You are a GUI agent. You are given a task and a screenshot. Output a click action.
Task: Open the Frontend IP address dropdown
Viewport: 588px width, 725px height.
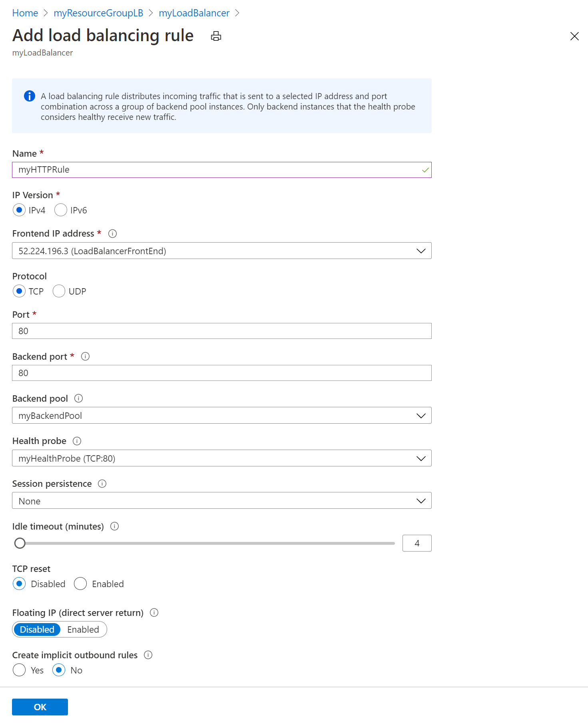tap(221, 251)
